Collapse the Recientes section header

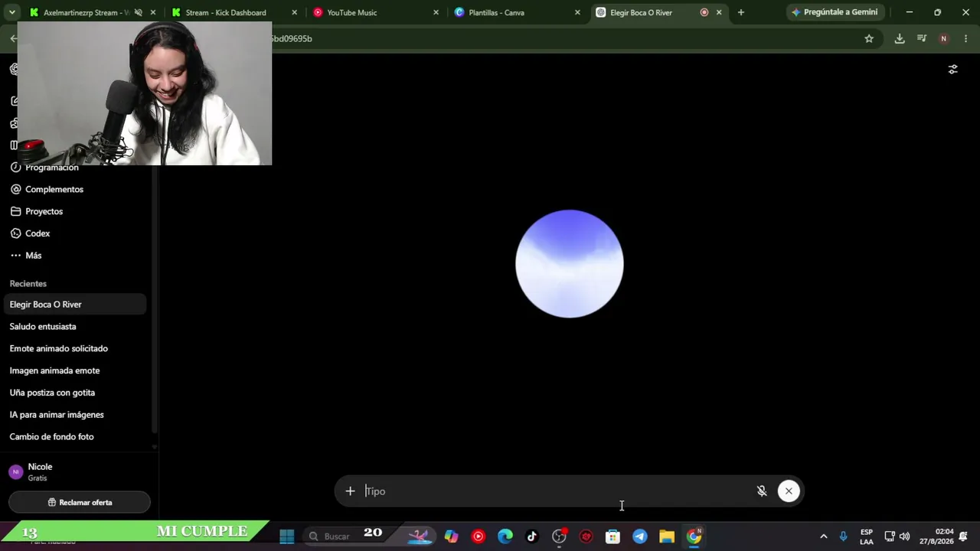coord(28,284)
